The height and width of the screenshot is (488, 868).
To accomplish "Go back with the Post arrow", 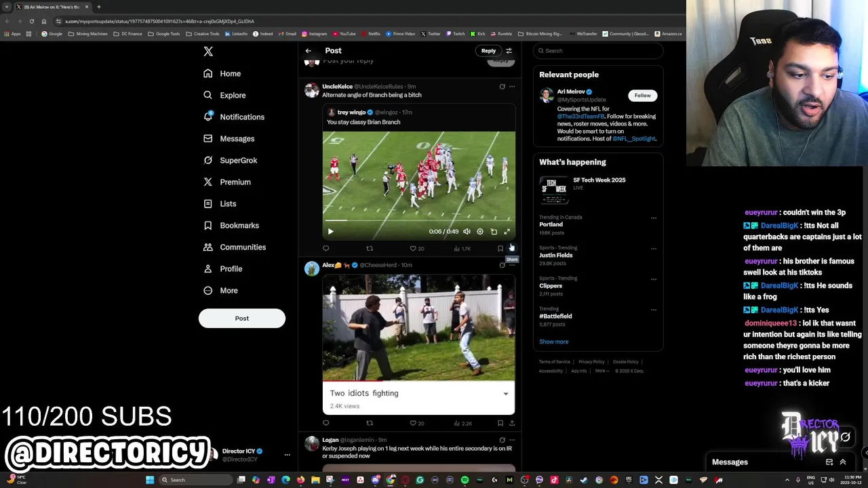I will 308,51.
